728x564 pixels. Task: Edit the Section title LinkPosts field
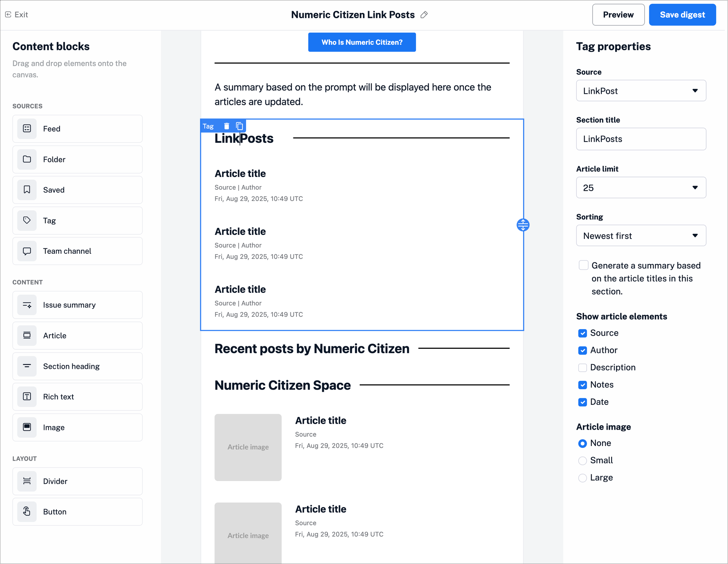(x=641, y=139)
